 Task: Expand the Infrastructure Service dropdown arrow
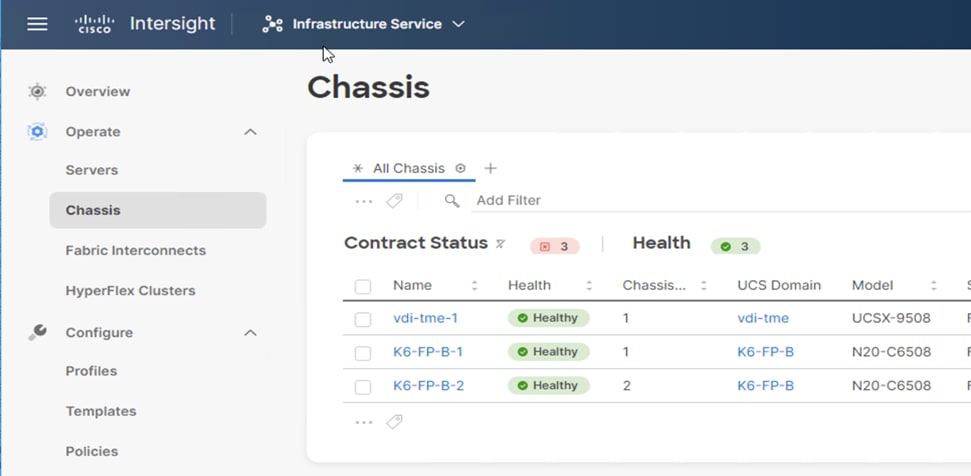pyautogui.click(x=458, y=24)
